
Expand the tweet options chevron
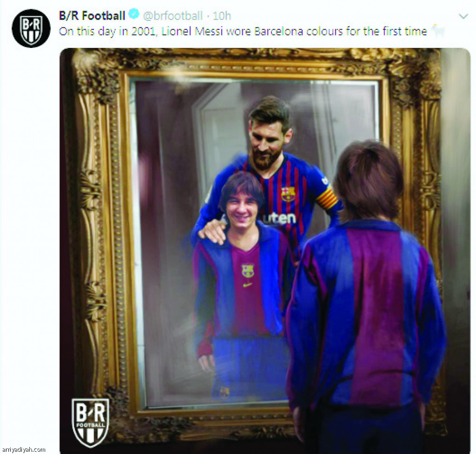(x=463, y=16)
